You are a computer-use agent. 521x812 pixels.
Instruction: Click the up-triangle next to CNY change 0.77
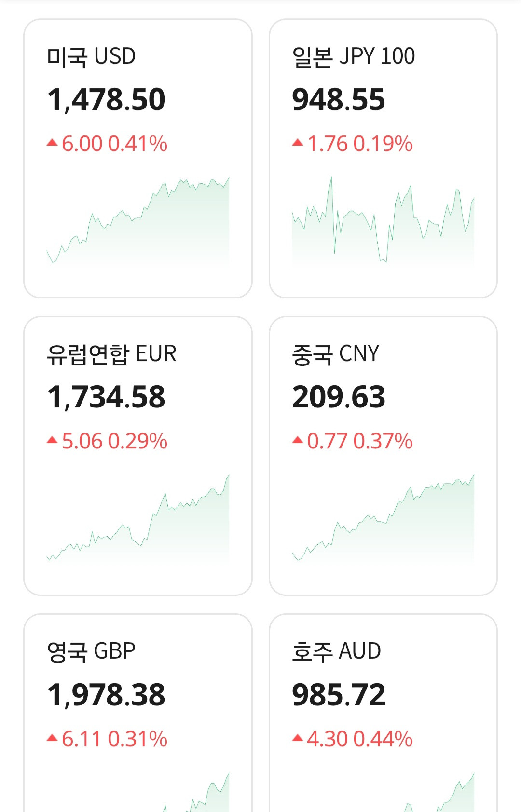click(298, 440)
